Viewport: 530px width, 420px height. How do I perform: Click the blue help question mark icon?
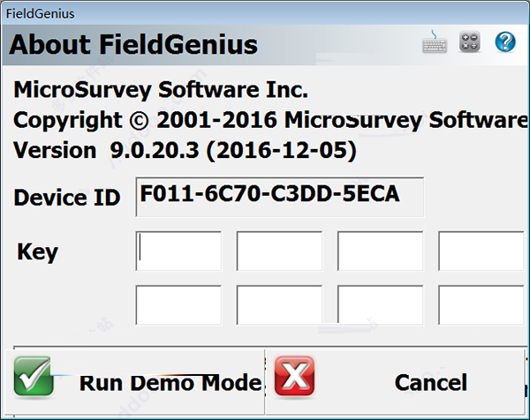pyautogui.click(x=505, y=42)
